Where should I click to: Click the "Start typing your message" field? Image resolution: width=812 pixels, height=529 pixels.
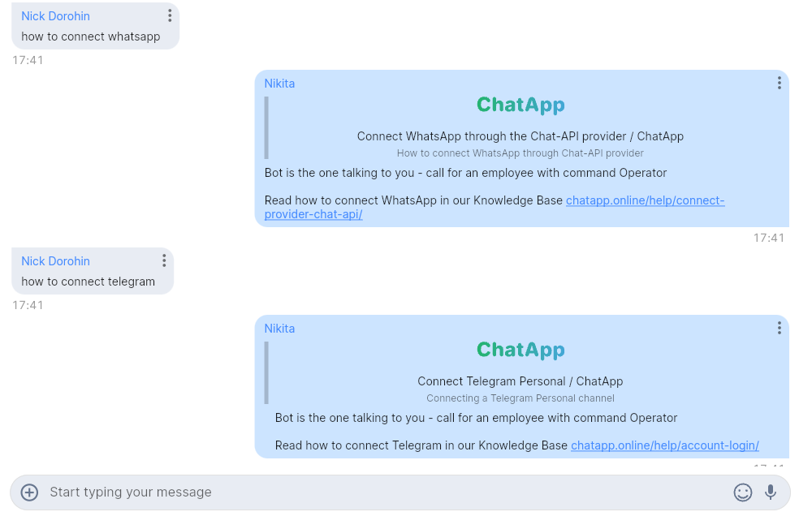pos(382,492)
